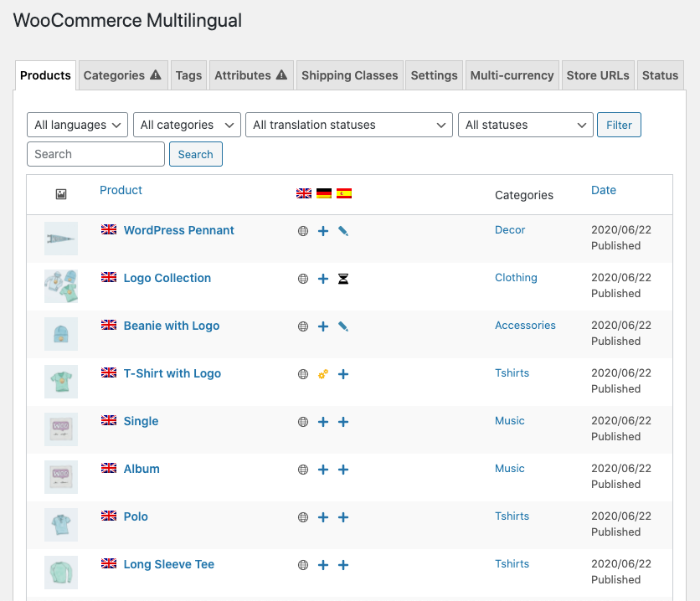
Task: Click the German flag column header icon
Action: tap(324, 193)
